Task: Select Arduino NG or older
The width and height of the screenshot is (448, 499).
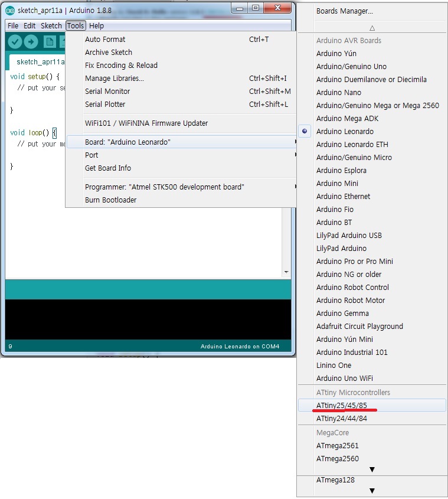Action: (x=372, y=275)
